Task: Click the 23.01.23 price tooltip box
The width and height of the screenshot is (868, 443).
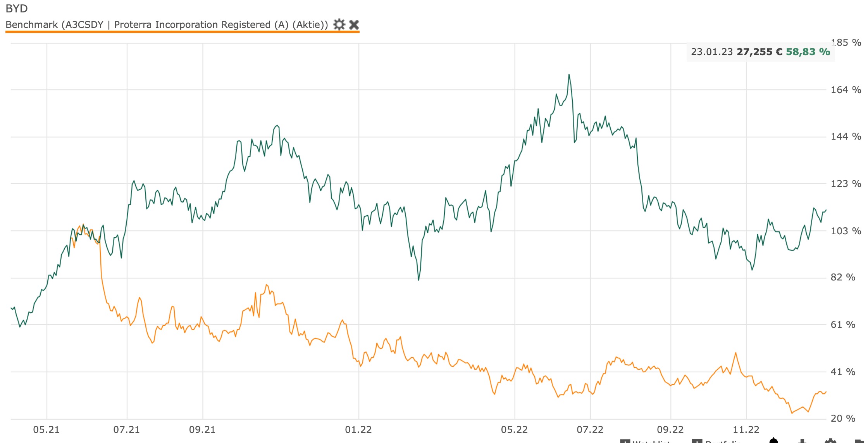Action: pyautogui.click(x=760, y=52)
